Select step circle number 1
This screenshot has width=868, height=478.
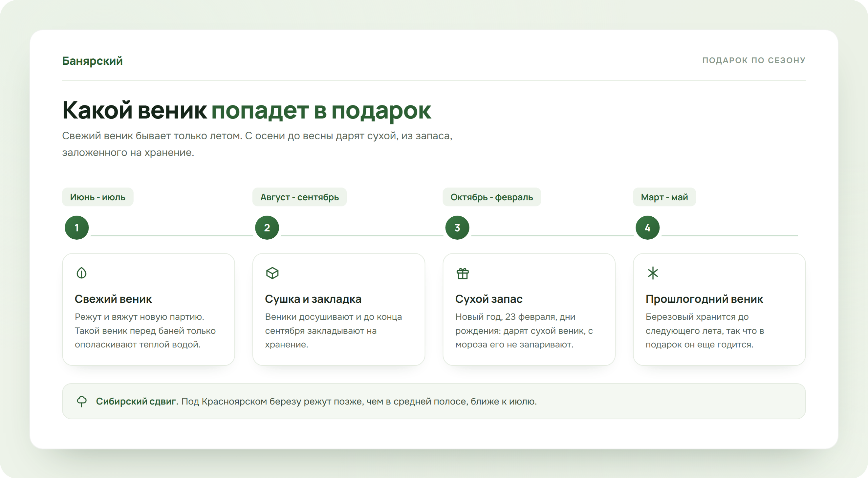click(x=77, y=228)
